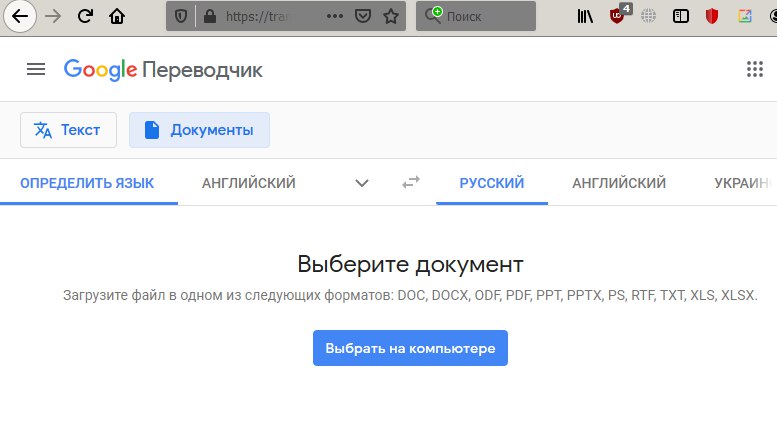The image size is (777, 431).
Task: Click the colorful picture extension icon
Action: tap(744, 16)
